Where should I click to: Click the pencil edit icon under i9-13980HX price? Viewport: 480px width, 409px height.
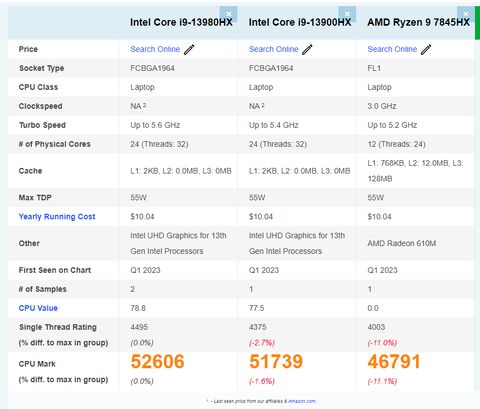click(189, 49)
